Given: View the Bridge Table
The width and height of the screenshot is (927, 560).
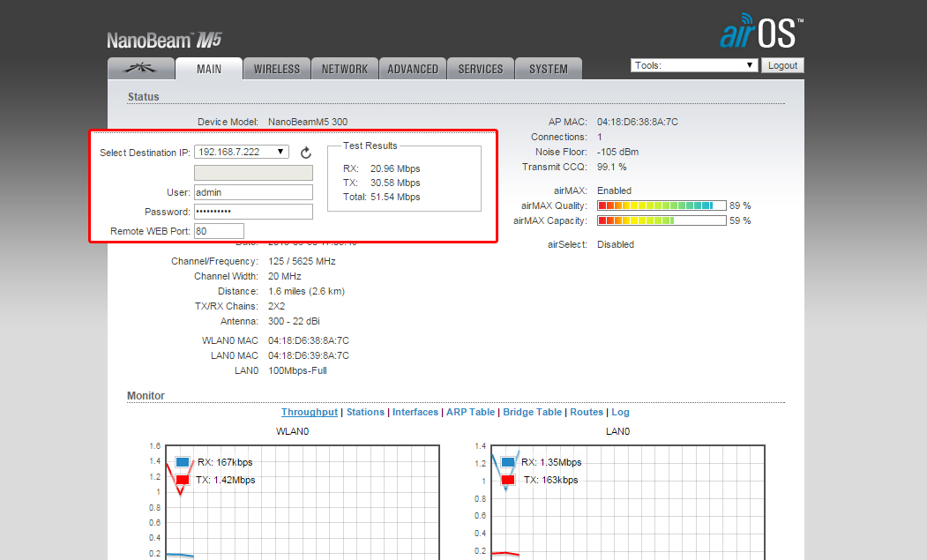Looking at the screenshot, I should [x=532, y=412].
